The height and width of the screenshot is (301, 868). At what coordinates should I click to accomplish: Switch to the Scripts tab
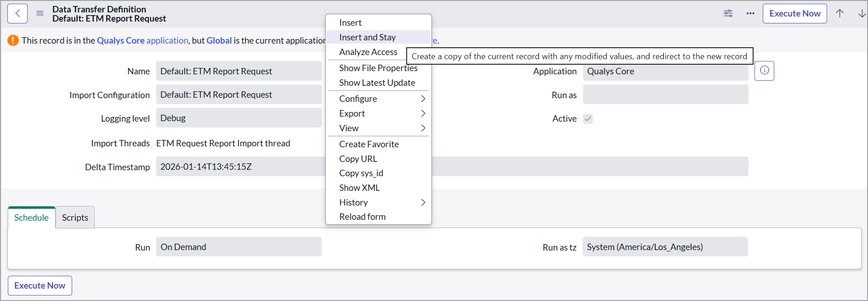tap(75, 217)
